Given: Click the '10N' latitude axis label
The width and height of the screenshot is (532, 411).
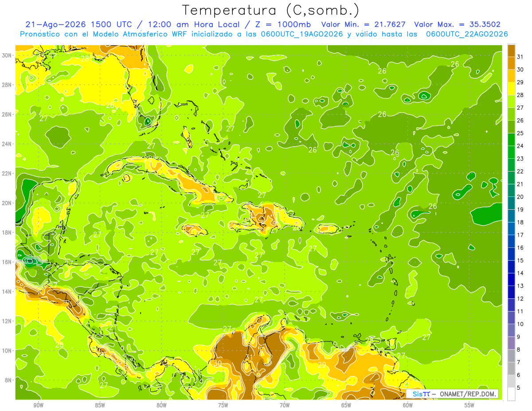Looking at the screenshot, I should click(x=7, y=350).
